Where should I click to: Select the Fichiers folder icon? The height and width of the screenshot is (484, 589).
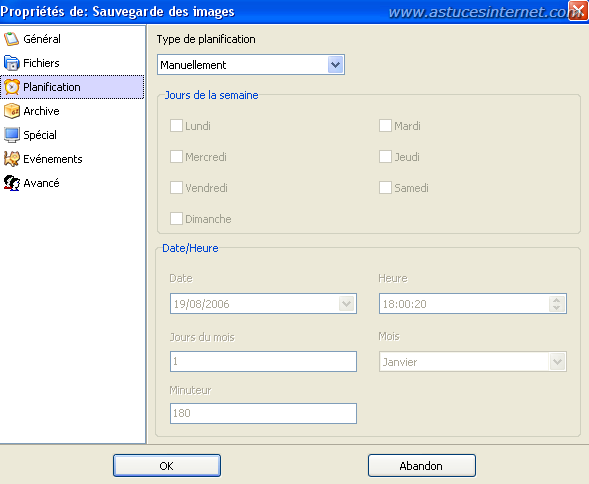(11, 63)
